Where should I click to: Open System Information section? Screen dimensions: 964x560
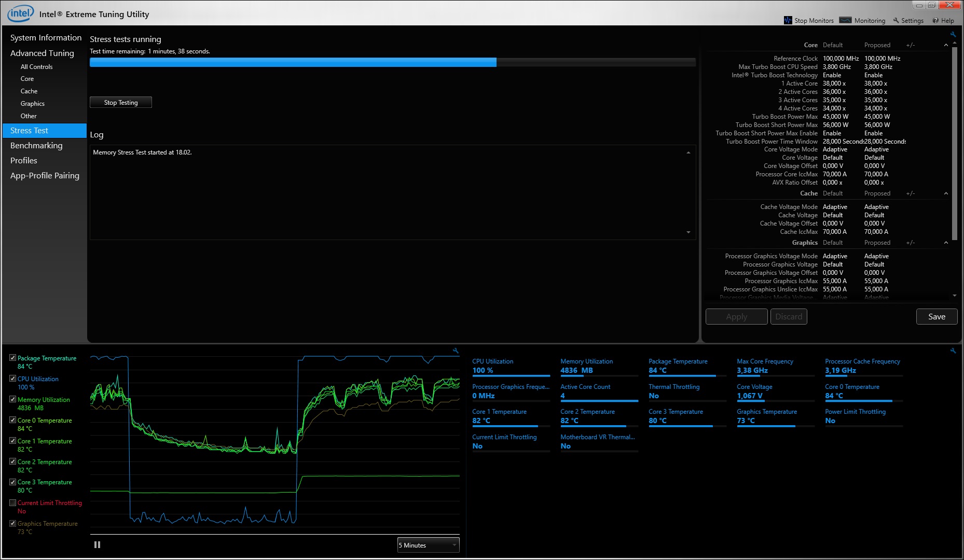point(46,38)
